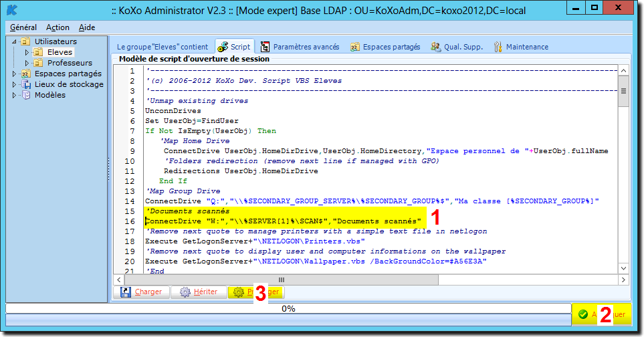Click the scroll up arrow of editor

(623, 71)
